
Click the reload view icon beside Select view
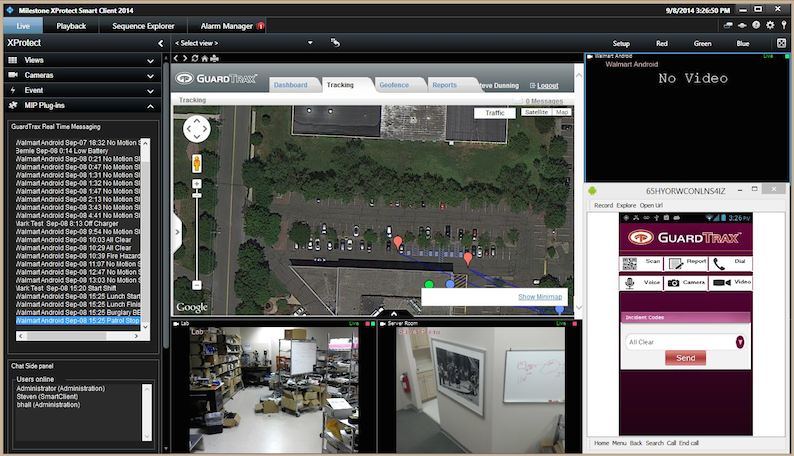pyautogui.click(x=335, y=43)
